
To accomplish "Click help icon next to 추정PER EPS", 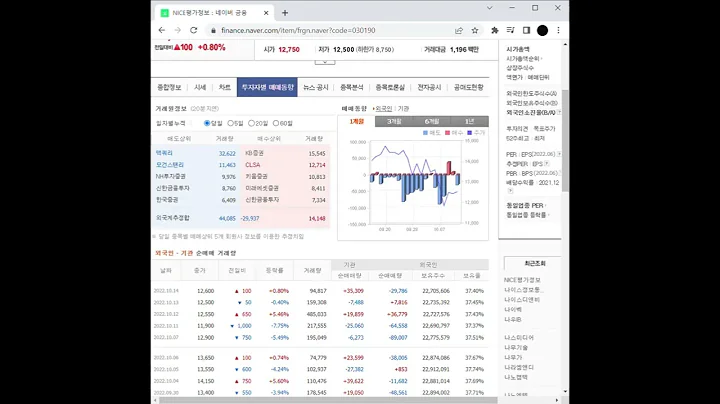I will (x=547, y=164).
